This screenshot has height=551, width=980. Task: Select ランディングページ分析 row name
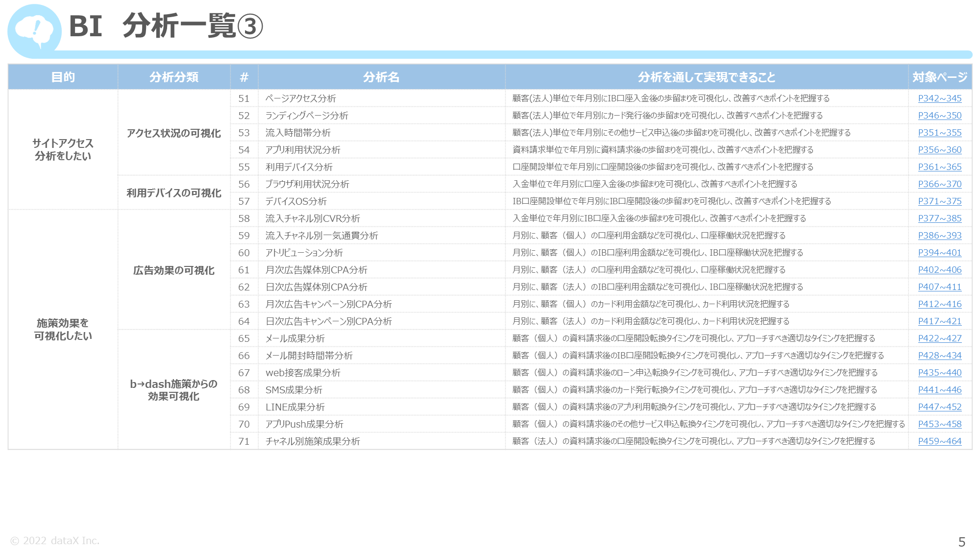coord(307,116)
